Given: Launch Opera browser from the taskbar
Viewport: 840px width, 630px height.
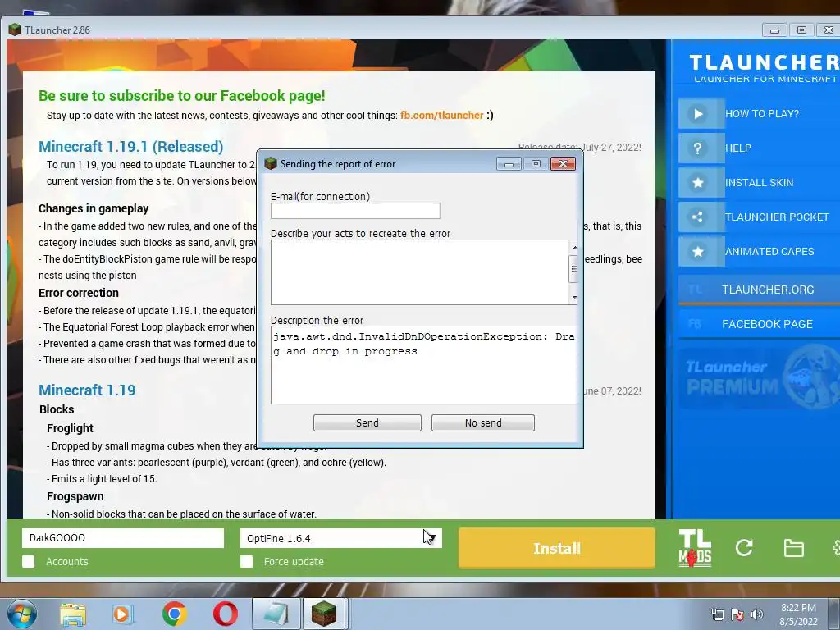Looking at the screenshot, I should (x=226, y=614).
